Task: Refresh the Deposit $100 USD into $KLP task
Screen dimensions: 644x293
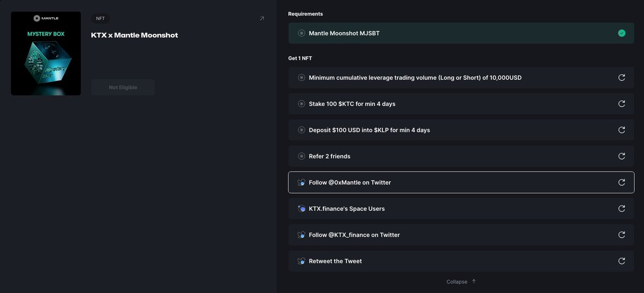Action: 621,130
